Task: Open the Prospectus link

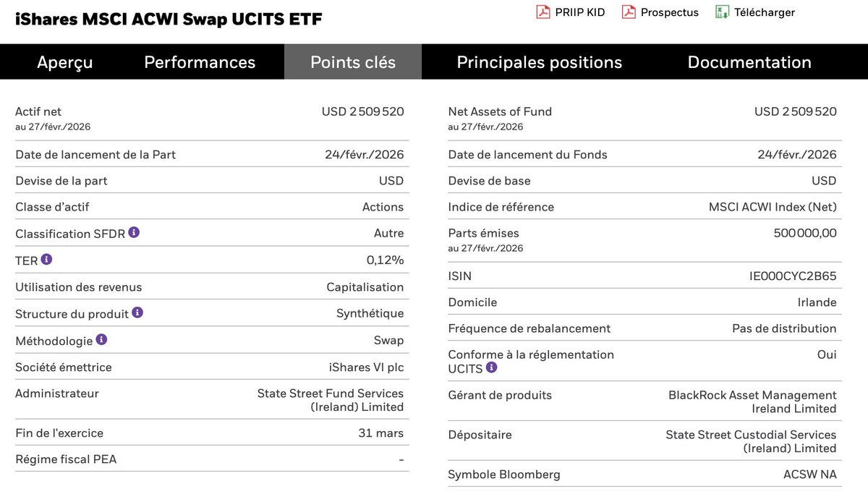Action: tap(670, 12)
